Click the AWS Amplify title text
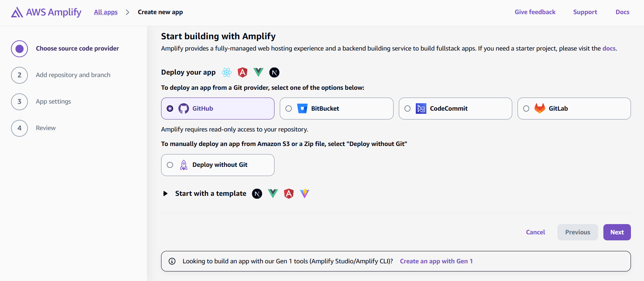This screenshot has height=281, width=644. 54,12
